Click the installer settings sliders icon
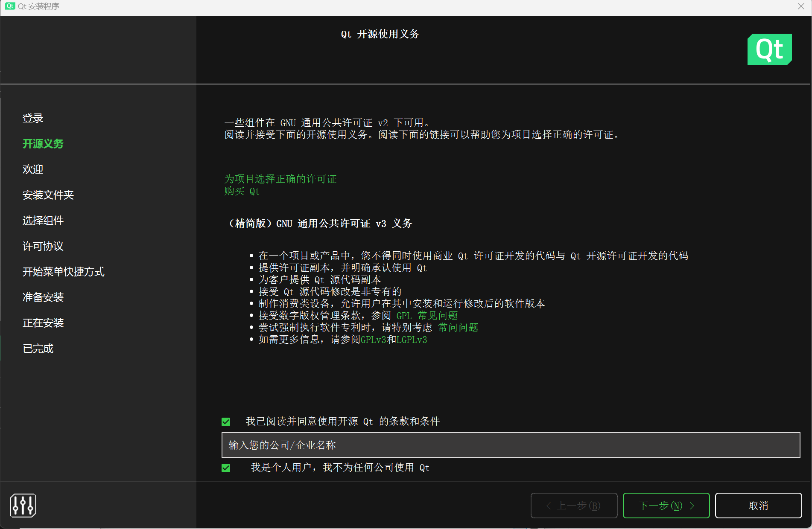The image size is (812, 529). coord(23,506)
